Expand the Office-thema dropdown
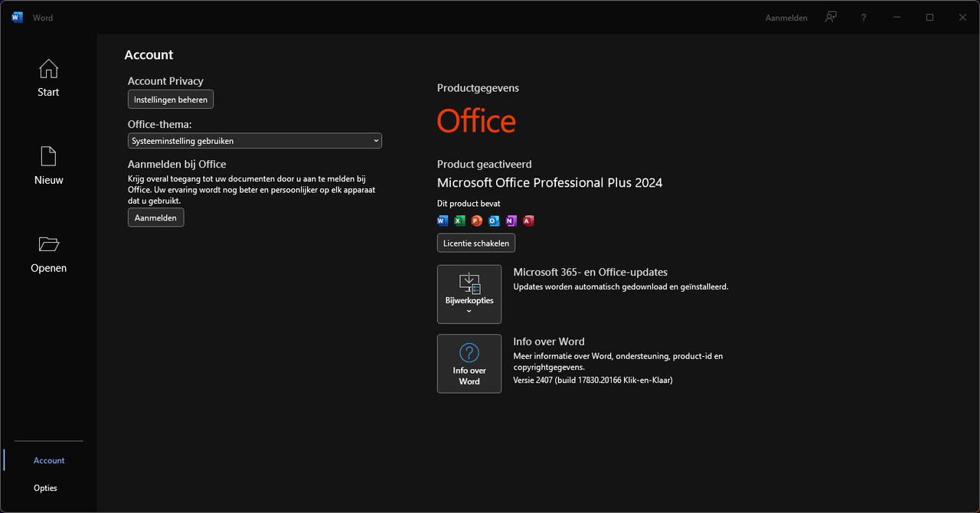Image resolution: width=980 pixels, height=513 pixels. 255,141
